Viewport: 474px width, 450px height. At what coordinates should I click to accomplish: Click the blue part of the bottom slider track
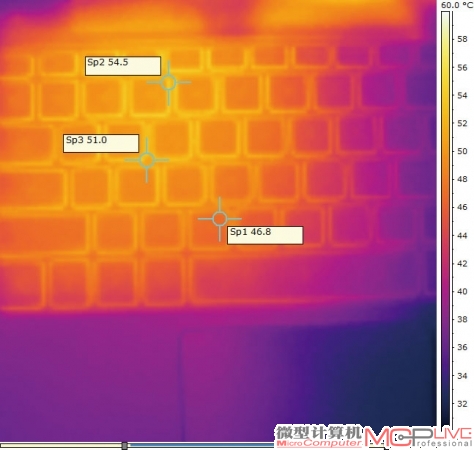click(201, 445)
